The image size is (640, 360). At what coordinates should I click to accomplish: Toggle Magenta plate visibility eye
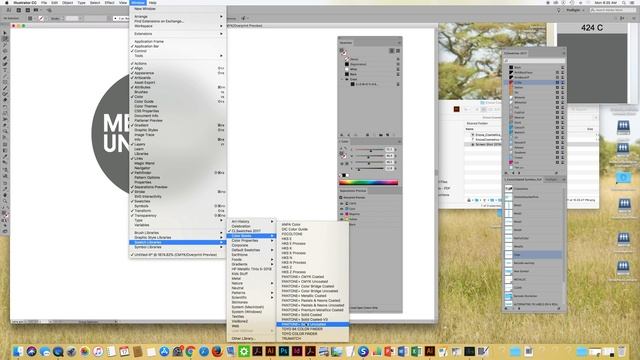pyautogui.click(x=342, y=214)
